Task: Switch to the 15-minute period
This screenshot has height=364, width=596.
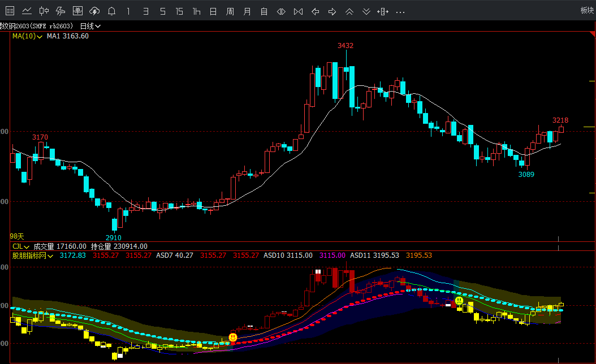Action: coord(179,11)
